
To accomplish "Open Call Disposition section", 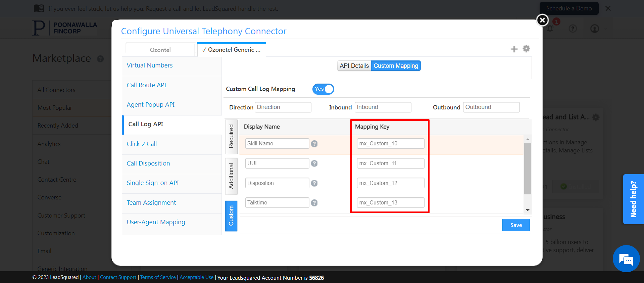I will tap(172, 164).
